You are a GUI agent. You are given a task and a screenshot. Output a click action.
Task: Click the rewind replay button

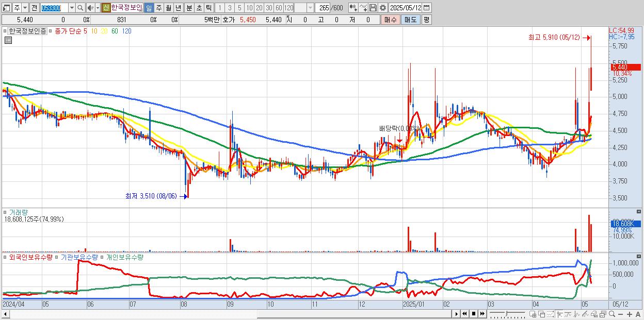(x=464, y=314)
